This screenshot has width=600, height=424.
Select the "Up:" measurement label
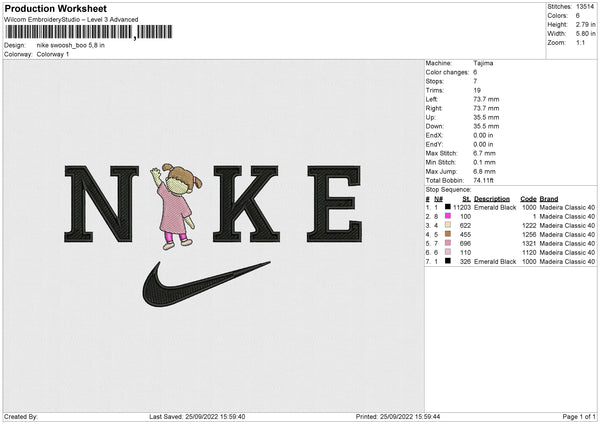coord(430,117)
